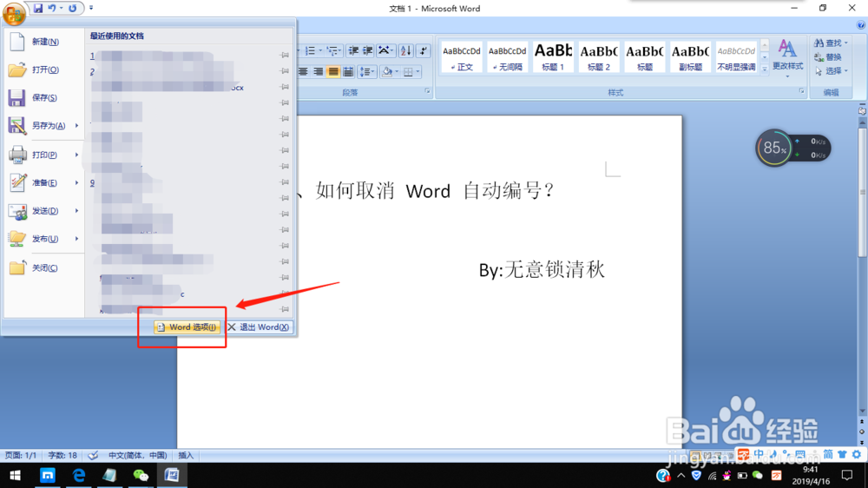Viewport: 868px width, 488px height.
Task: Choose 打开(O) from Office menu
Action: tap(43, 69)
